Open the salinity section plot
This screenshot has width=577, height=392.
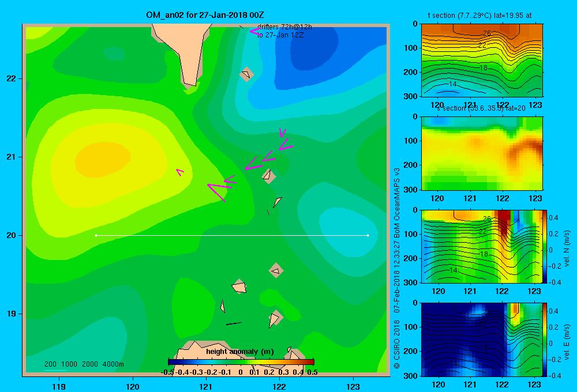pos(482,153)
